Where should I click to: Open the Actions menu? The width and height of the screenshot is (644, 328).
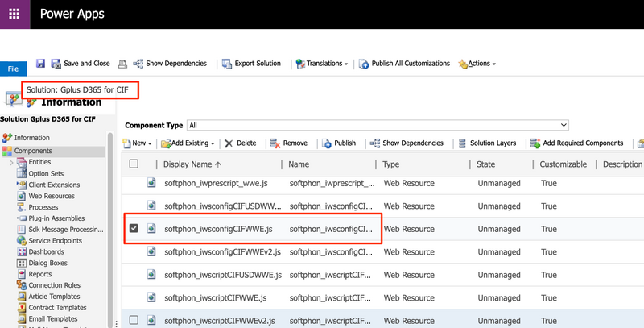477,64
